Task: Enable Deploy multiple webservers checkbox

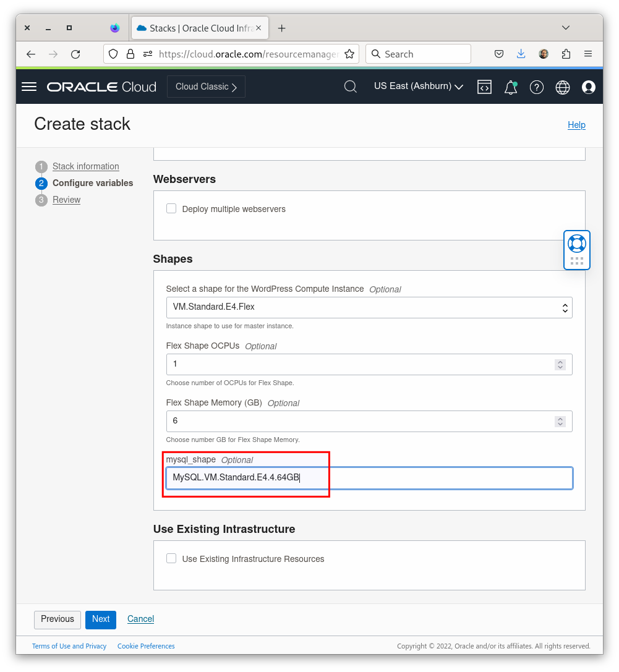Action: [x=171, y=209]
